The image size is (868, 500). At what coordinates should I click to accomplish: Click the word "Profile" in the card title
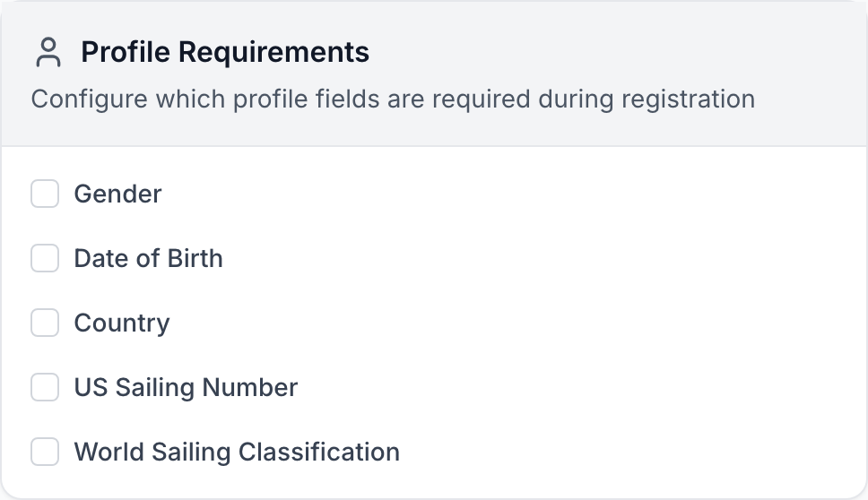(126, 52)
